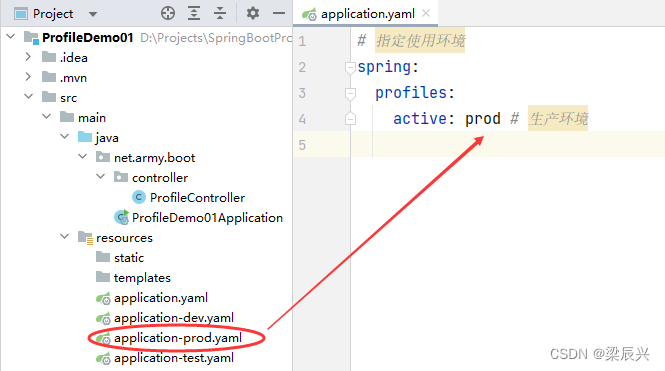Select the .mvn folder
Viewport: 665px width, 371px height.
click(x=73, y=78)
